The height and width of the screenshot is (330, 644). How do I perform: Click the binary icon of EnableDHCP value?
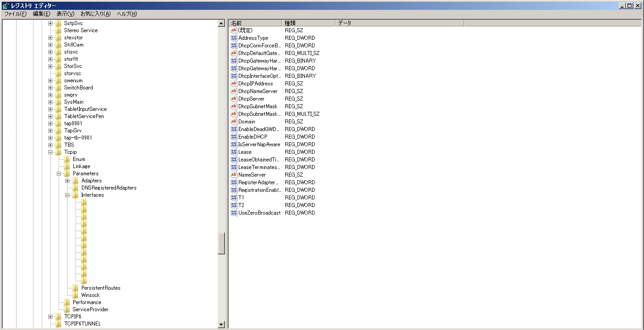(x=233, y=137)
